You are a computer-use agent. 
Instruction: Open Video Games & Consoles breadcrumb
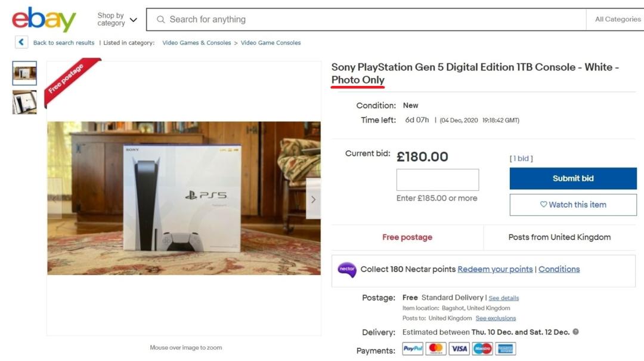pyautogui.click(x=197, y=43)
